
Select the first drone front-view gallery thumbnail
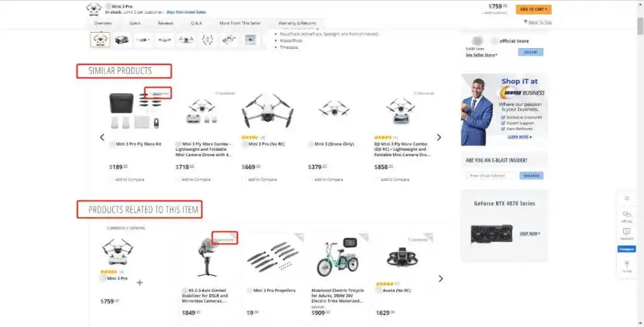click(100, 39)
